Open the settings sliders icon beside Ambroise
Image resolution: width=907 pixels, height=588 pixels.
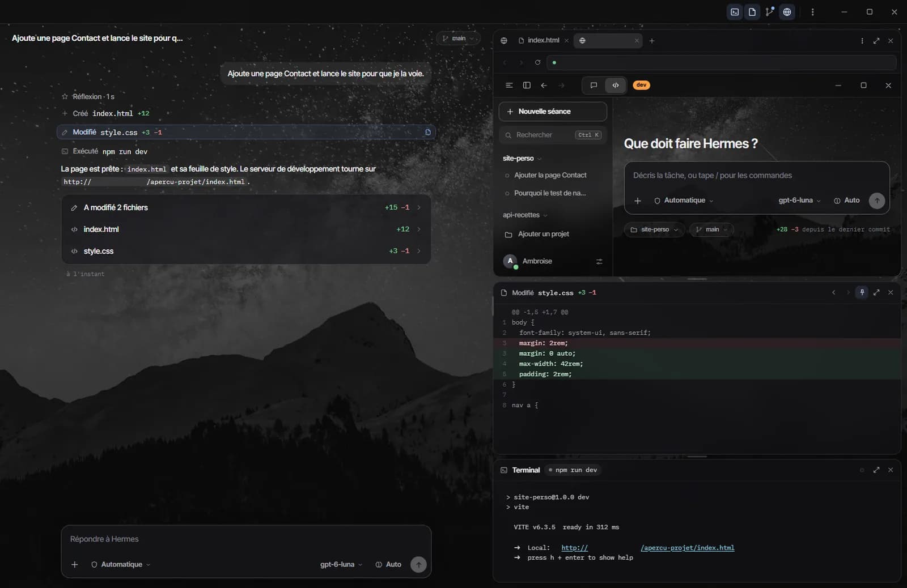pos(599,261)
